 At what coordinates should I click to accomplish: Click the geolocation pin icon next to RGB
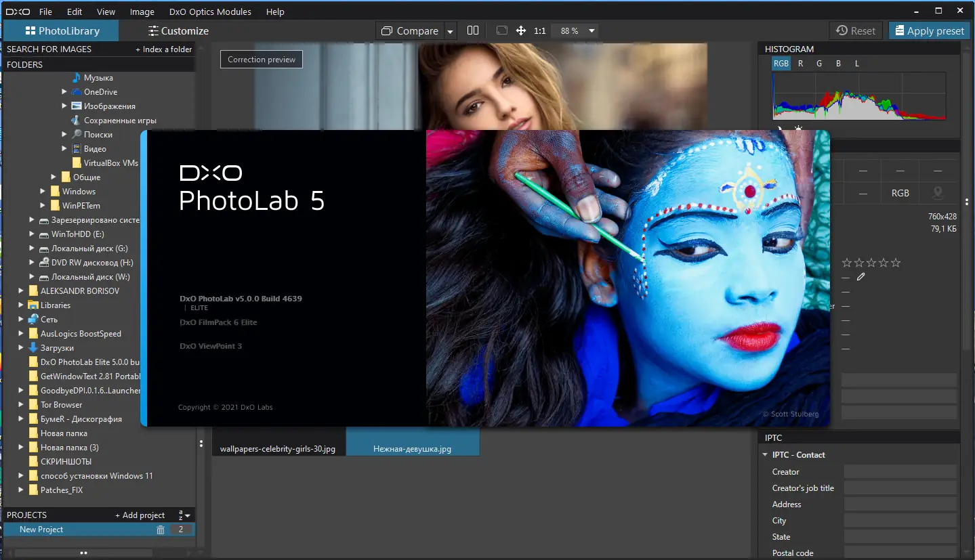pos(938,193)
